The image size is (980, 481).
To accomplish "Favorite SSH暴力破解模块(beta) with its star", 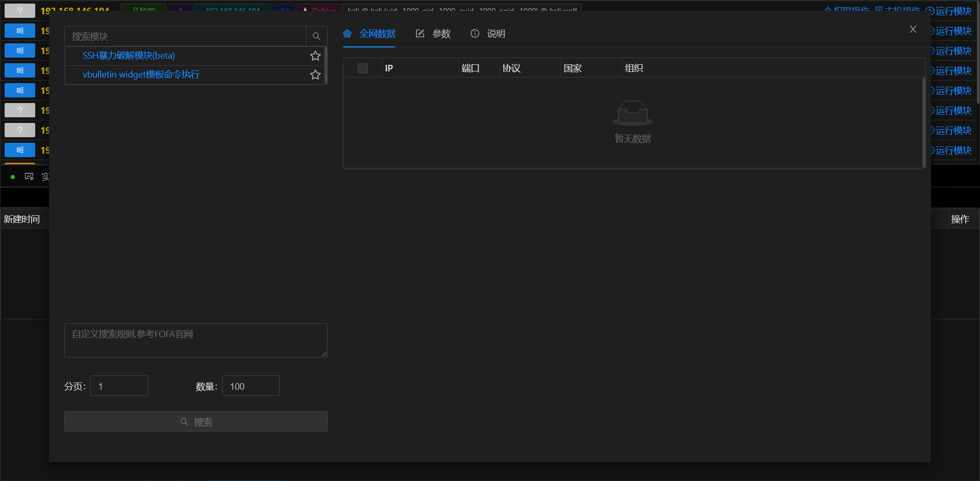I will tap(315, 56).
